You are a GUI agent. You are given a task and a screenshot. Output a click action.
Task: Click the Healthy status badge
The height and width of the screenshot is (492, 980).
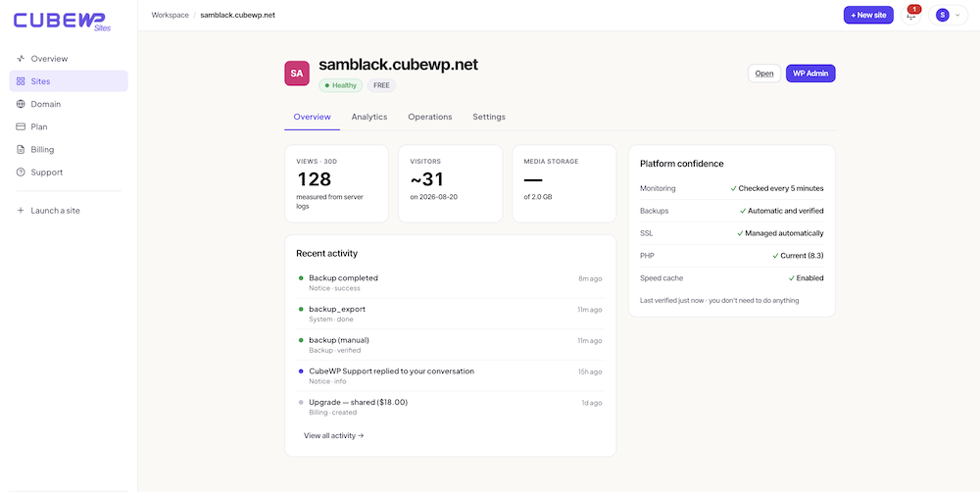pos(341,85)
